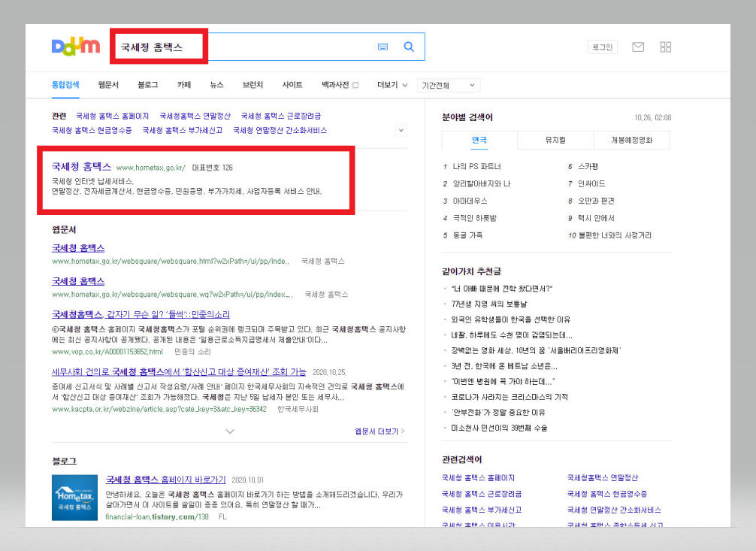Expand more web documents with down chevron

[x=230, y=431]
